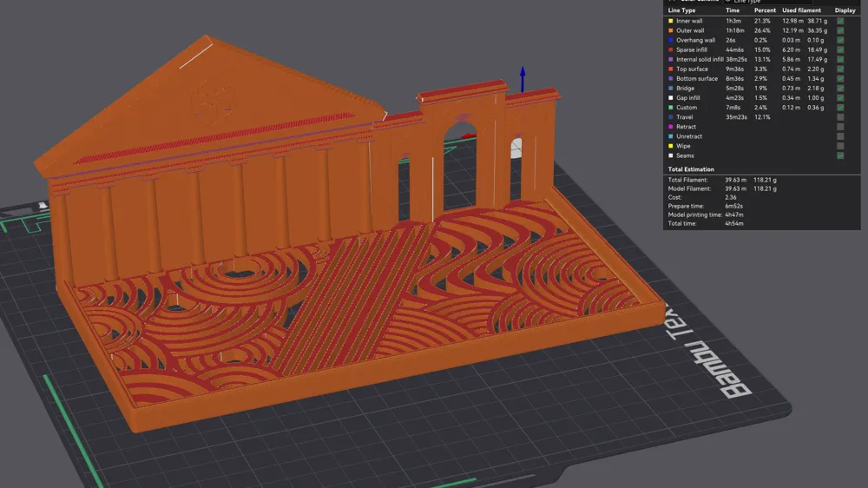
Task: Disable display of Inner wall lines
Action: (x=840, y=21)
